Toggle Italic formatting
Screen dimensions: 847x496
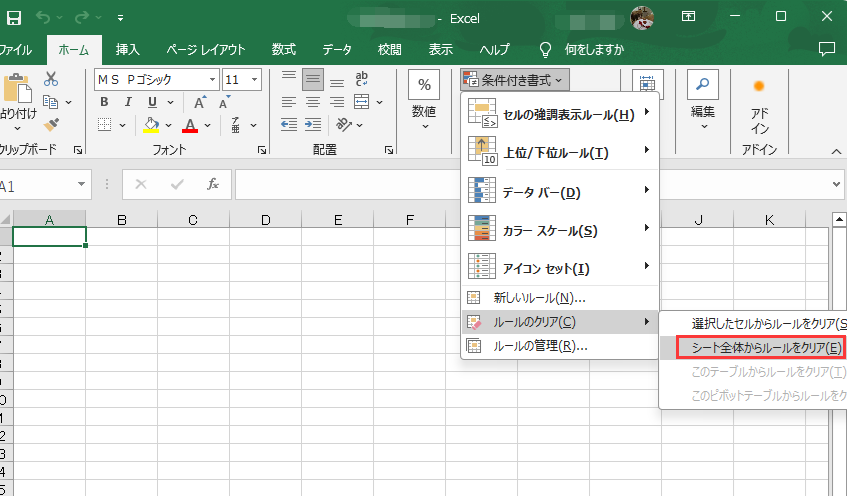(x=128, y=102)
